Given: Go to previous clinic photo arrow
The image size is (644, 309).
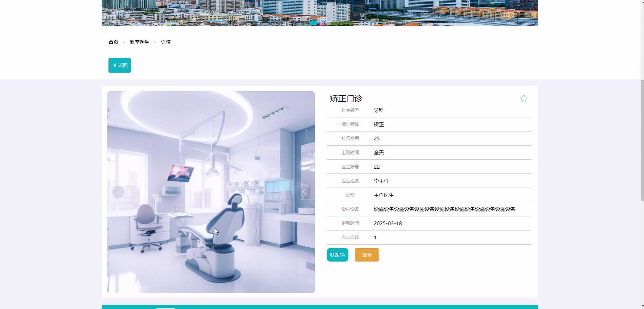Looking at the screenshot, I should pos(118,192).
